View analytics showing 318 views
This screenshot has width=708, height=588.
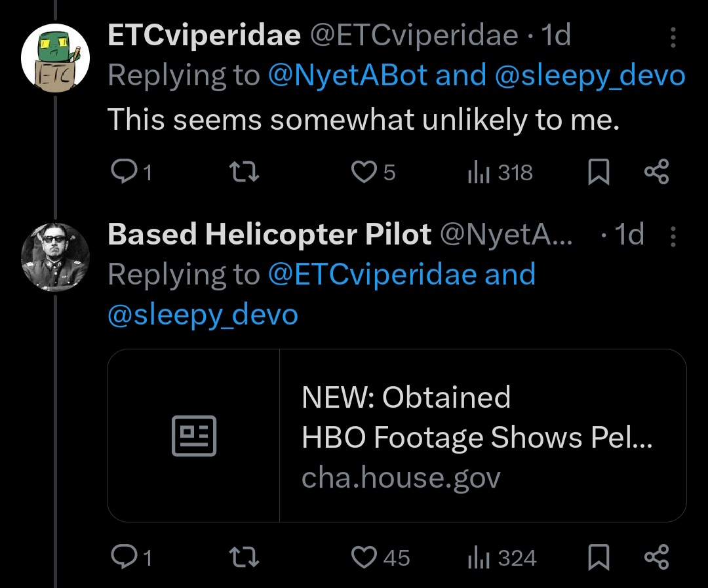coord(500,172)
